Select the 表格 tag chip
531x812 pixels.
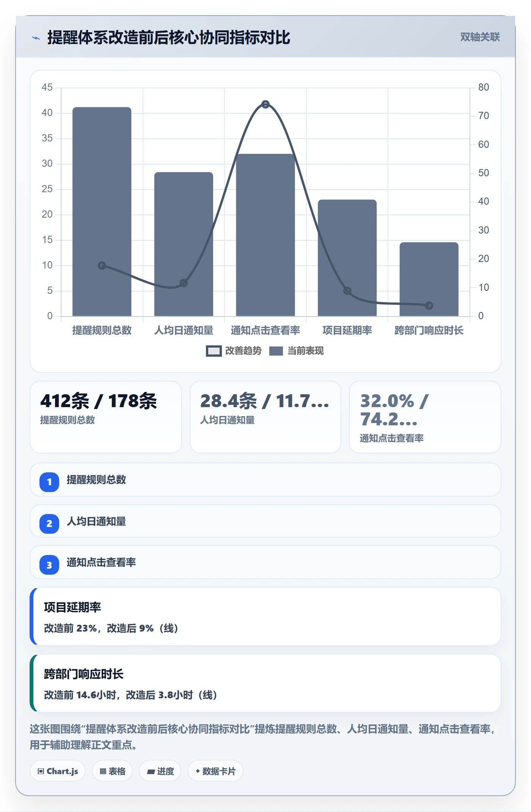(x=112, y=771)
